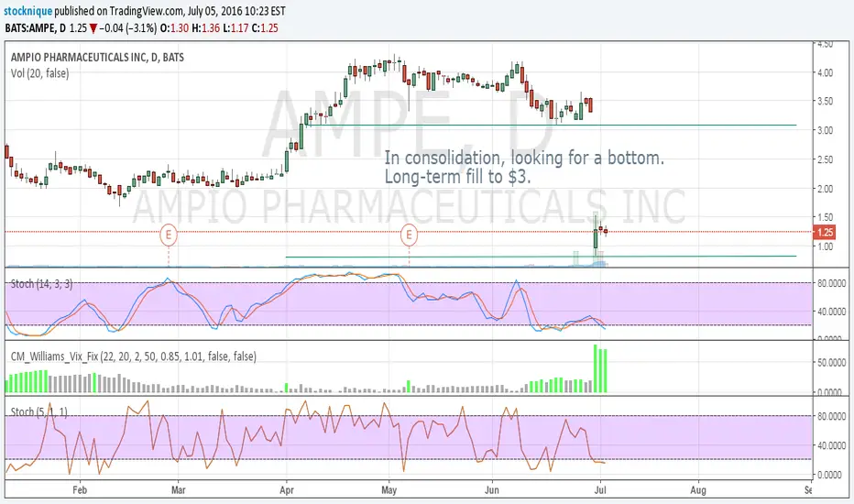Click the CM_Williams_Vix_Fix indicator label

[x=134, y=356]
